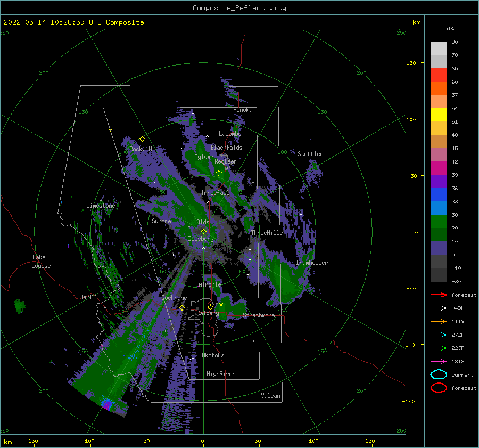Click the Strathmore label
This screenshot has width=479, height=448.
259,315
